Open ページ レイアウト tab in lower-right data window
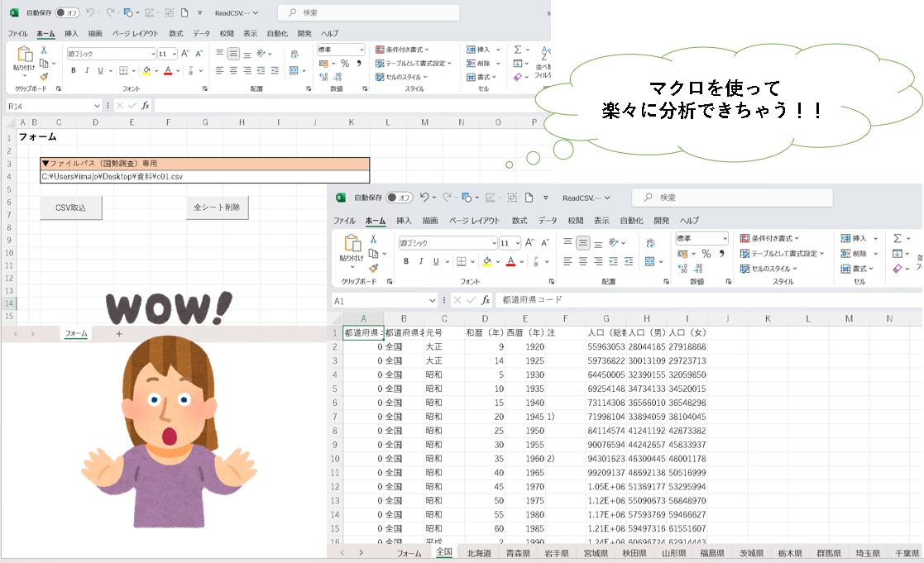This screenshot has height=563, width=924. [474, 220]
